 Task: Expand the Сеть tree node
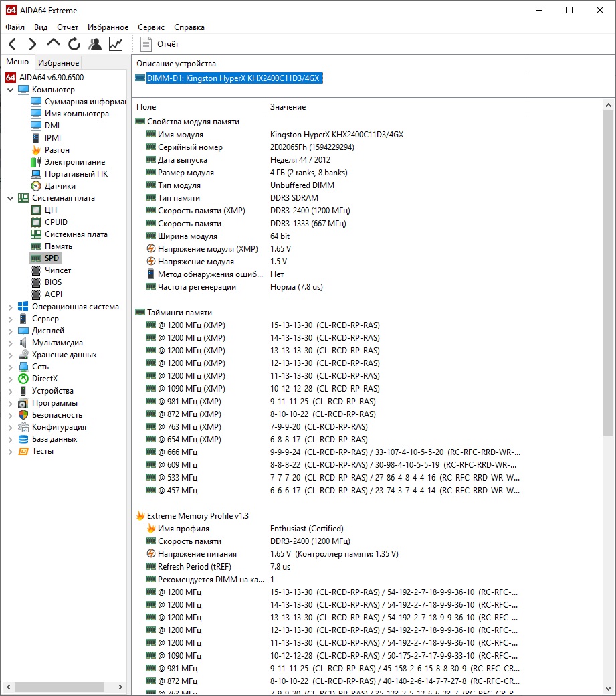10,367
